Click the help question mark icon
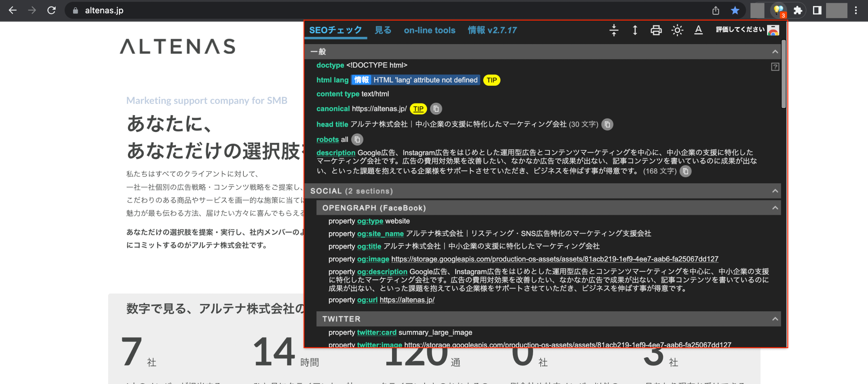868x384 pixels. coord(775,67)
